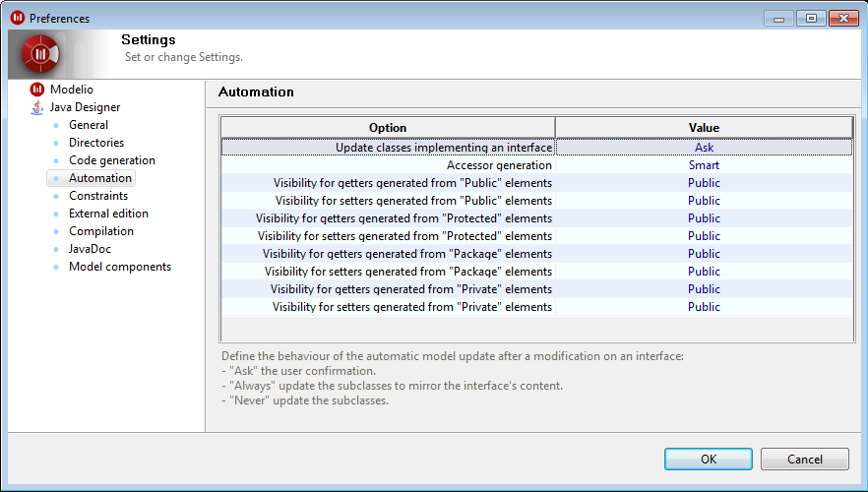This screenshot has width=868, height=492.
Task: Select the Directories settings page
Action: pos(96,143)
